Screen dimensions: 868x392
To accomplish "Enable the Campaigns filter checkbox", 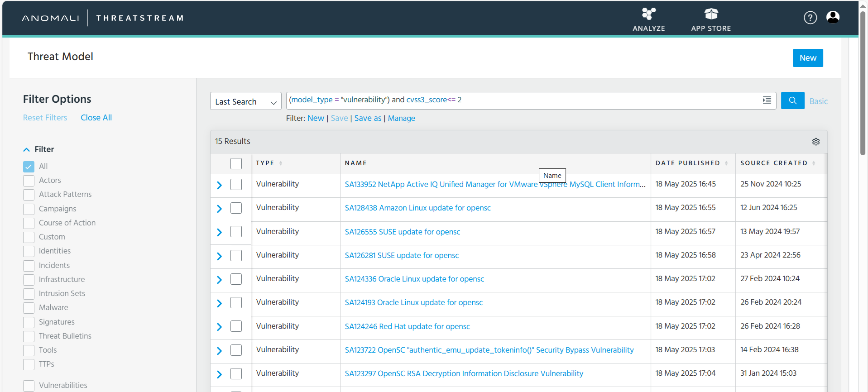I will coord(29,209).
